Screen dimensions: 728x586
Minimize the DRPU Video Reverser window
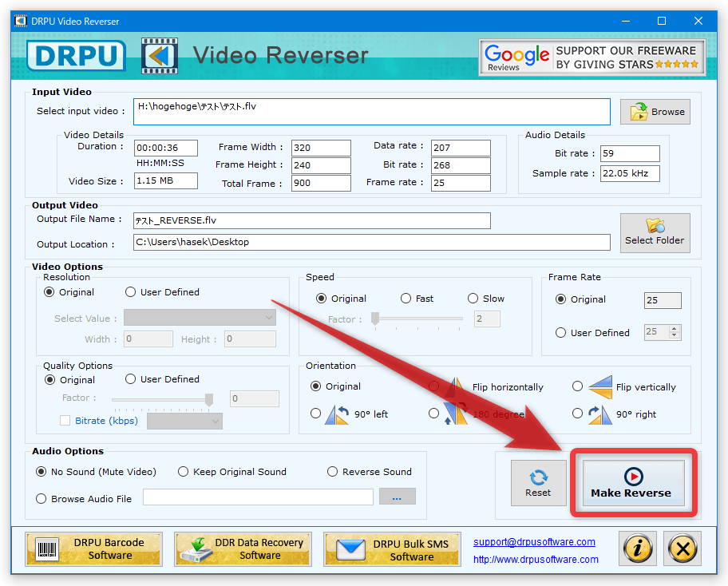click(625, 22)
